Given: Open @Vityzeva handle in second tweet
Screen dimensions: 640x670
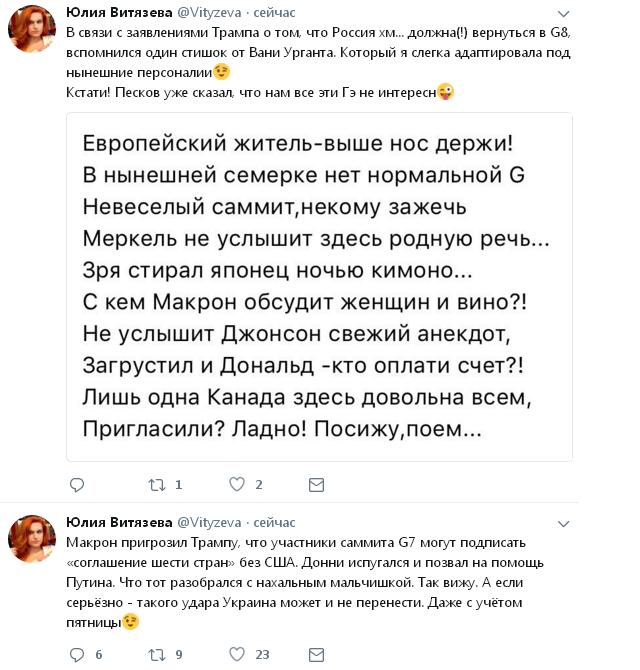Looking at the screenshot, I should pos(209,522).
